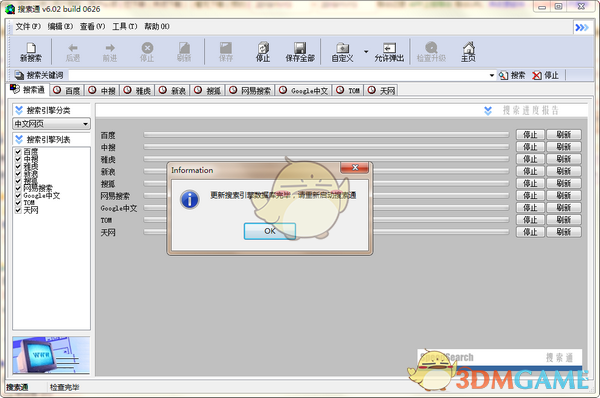Image resolution: width=600 pixels, height=398 pixels.
Task: Open the 工具 menu
Action: [x=124, y=26]
